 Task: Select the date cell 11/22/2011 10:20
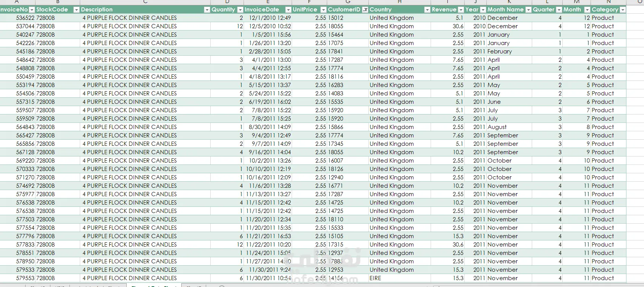268,245
